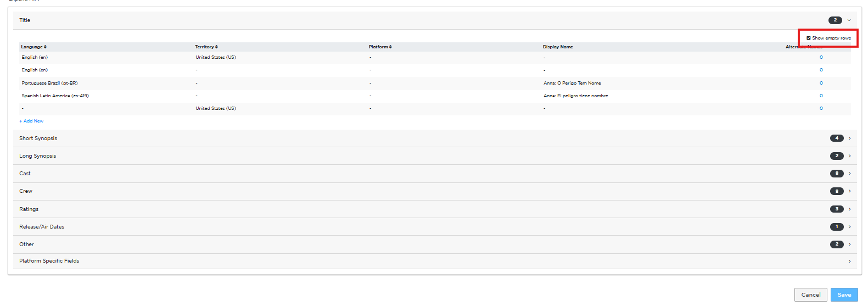Click the Save button

pos(844,295)
